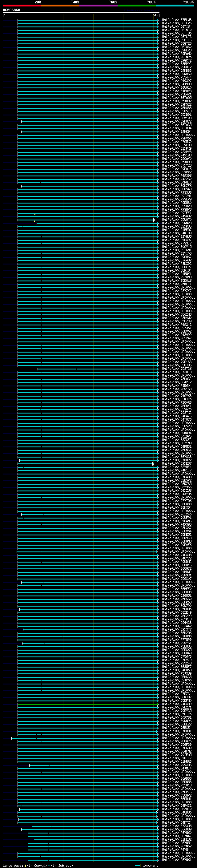Select hit UniRef100_Q4GXQ9
Viewport: 197px width, 868px height.
(177, 704)
